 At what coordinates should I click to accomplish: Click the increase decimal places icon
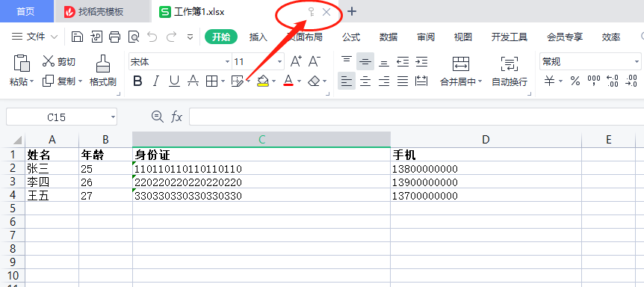(x=613, y=81)
